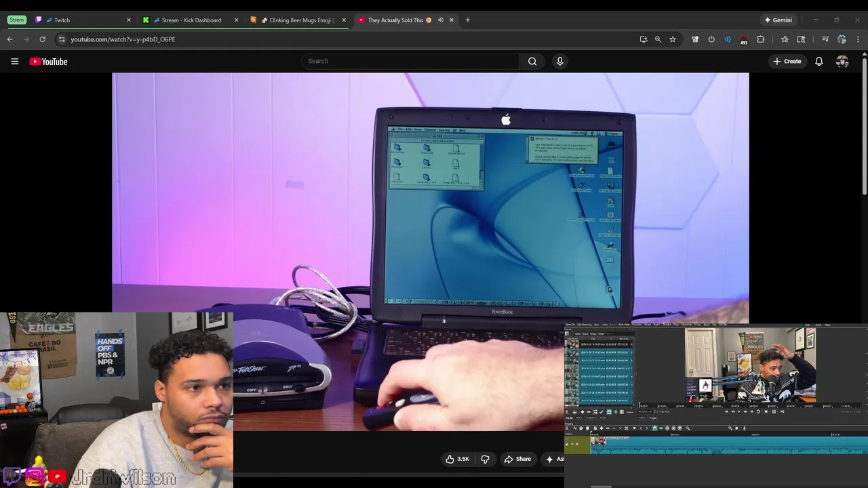
Task: Toggle the Shotcut timeline snap magnet icon
Action: point(654,428)
